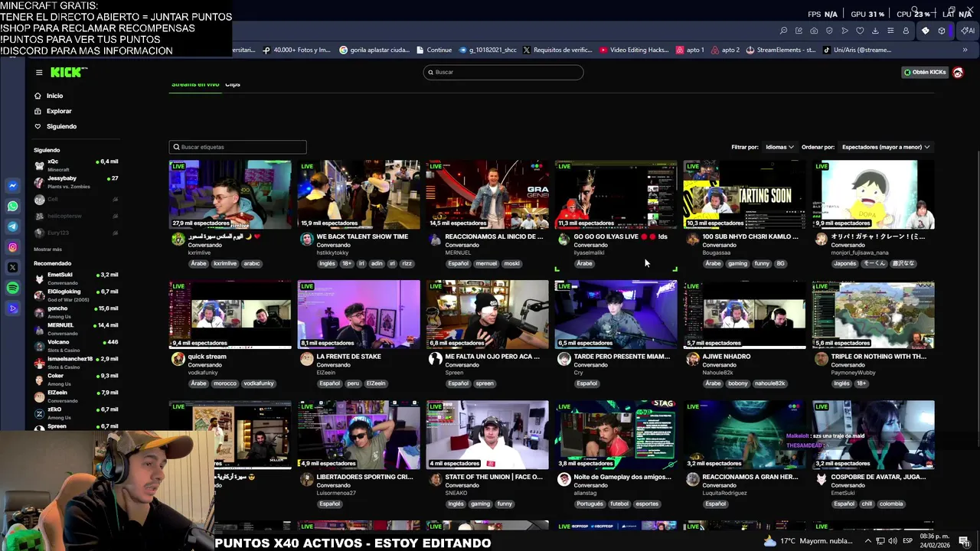Screen dimensions: 980x551
Task: Filter by the 'morocco' tag
Action: point(225,383)
